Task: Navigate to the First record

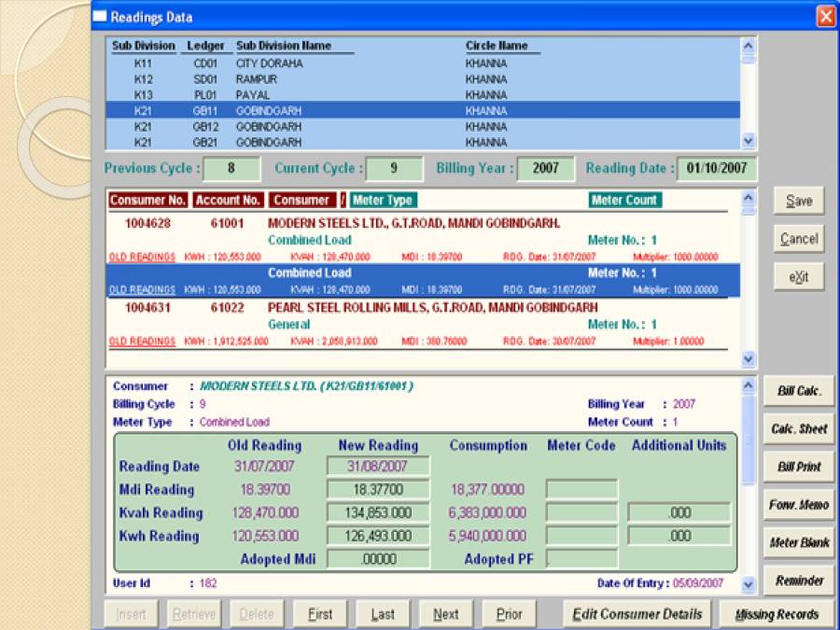Action: point(320,613)
